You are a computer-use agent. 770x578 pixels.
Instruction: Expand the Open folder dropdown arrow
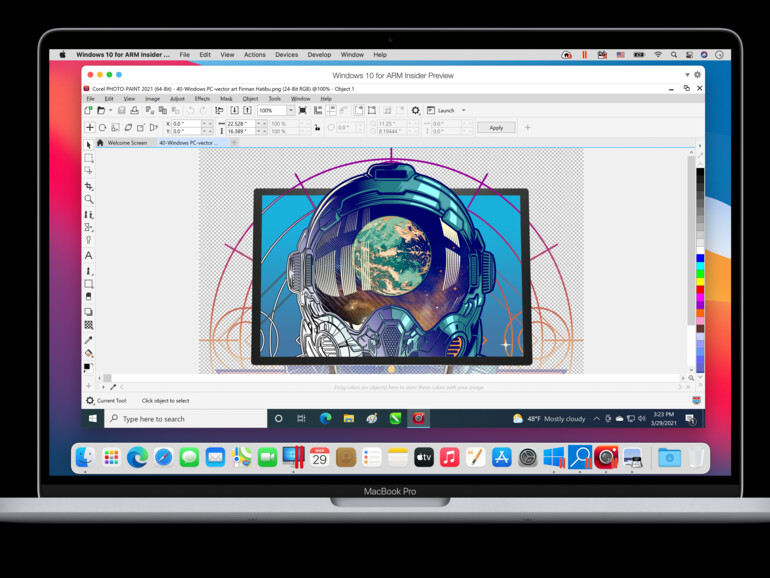coord(110,110)
